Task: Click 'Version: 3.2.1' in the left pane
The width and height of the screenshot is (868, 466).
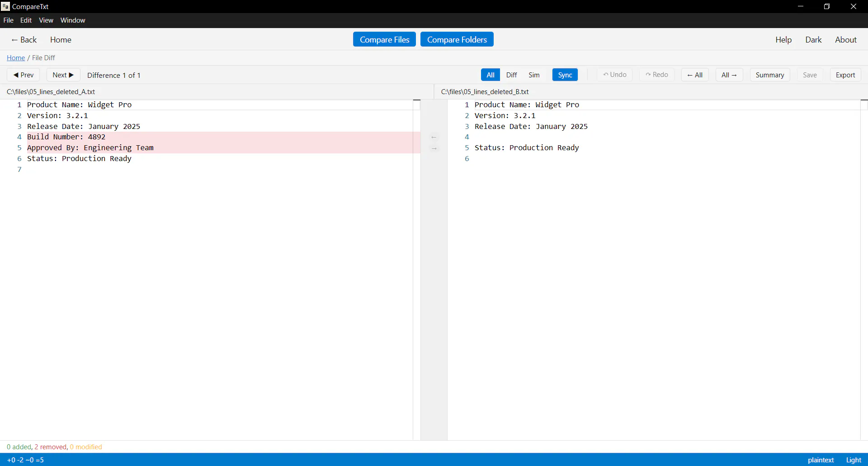Action: pyautogui.click(x=57, y=116)
